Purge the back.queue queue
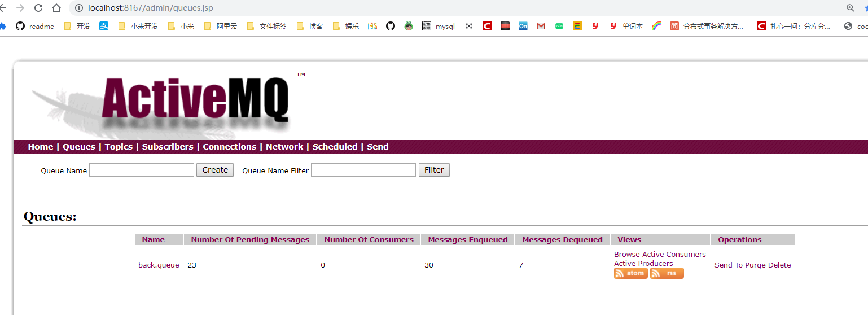 click(x=755, y=265)
